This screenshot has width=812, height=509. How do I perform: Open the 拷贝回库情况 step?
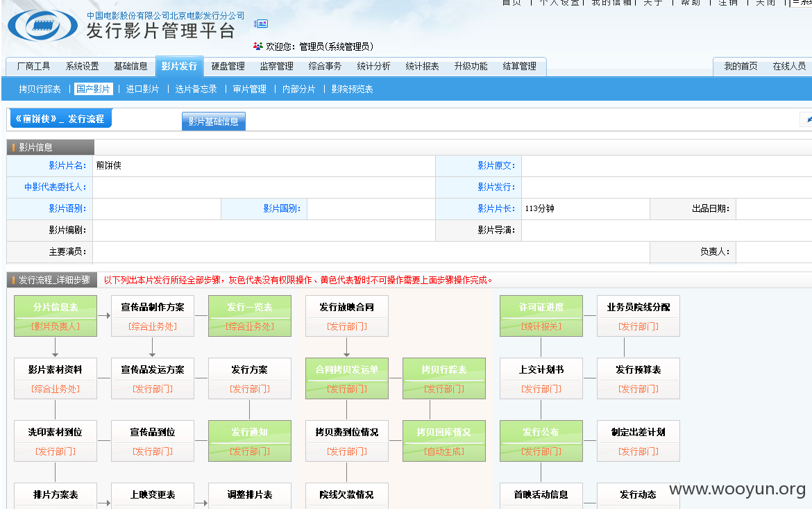444,441
